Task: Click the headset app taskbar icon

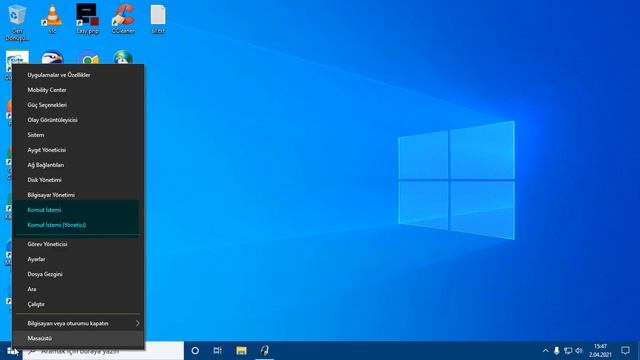Action: 264,351
